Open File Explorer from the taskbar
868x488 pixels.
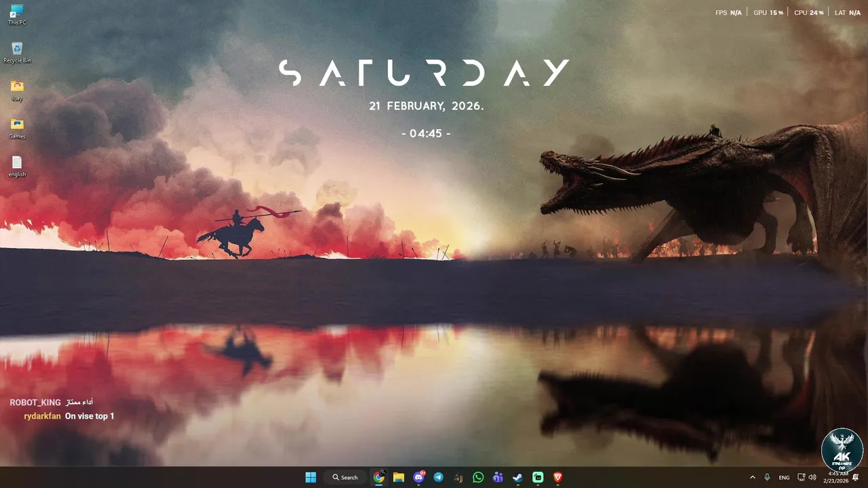[399, 477]
